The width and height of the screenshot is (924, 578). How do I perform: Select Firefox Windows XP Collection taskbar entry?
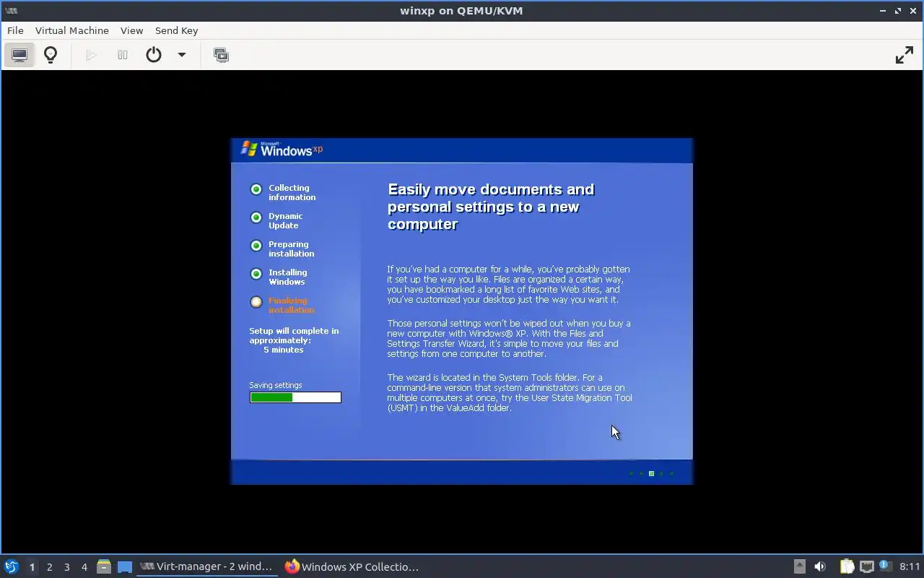352,566
